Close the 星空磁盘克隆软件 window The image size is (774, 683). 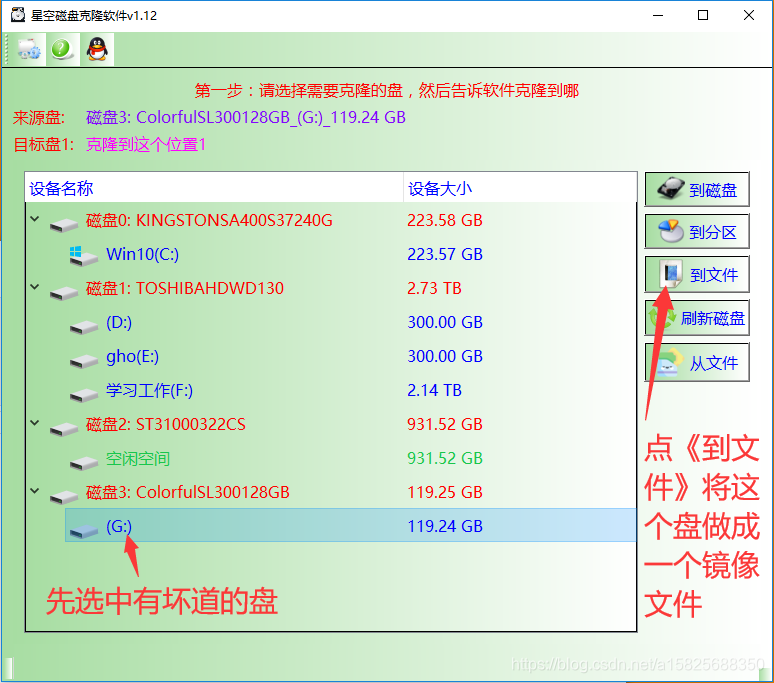tap(748, 15)
